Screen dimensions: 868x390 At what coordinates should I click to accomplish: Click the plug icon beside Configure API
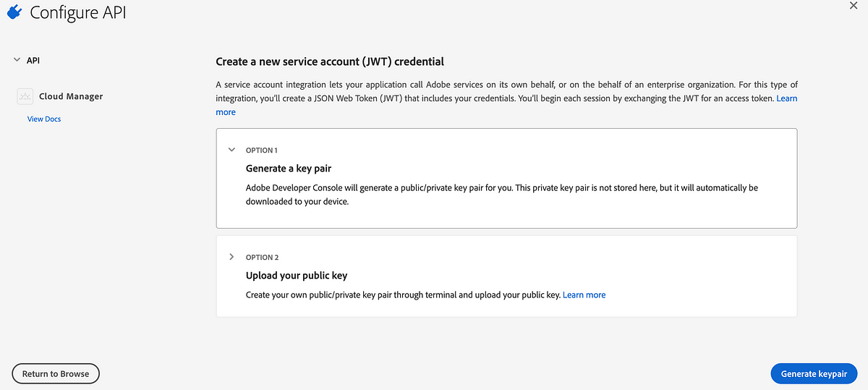coord(14,12)
